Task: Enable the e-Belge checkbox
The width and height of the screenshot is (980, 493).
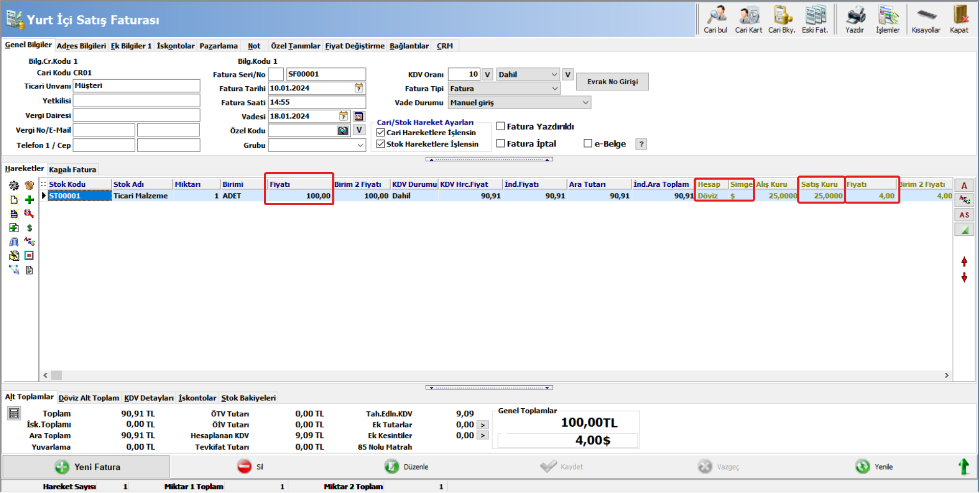Action: tap(588, 143)
